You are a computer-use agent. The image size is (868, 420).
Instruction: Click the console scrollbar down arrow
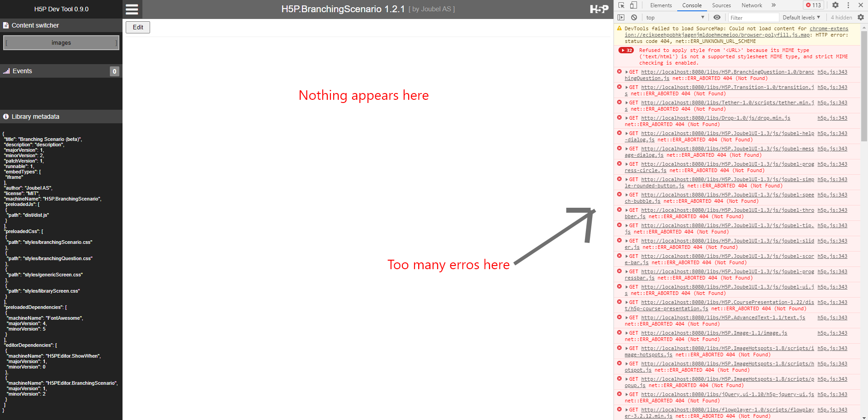[864, 417]
